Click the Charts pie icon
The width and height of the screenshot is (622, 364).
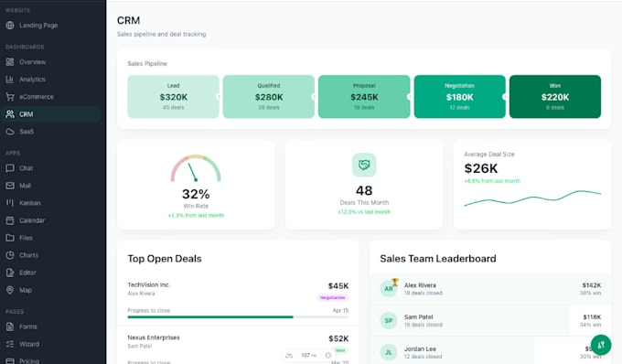tap(10, 255)
